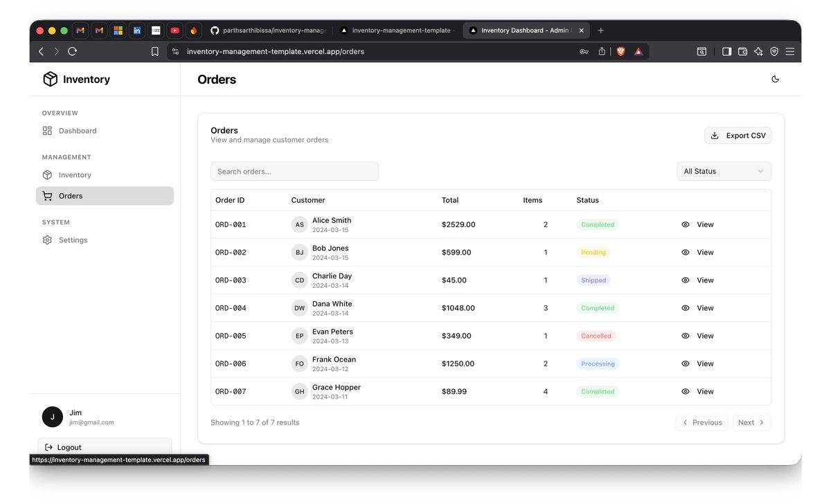This screenshot has width=831, height=504.
Task: Switch to the GitHub inventory-manage tab
Action: tap(268, 30)
